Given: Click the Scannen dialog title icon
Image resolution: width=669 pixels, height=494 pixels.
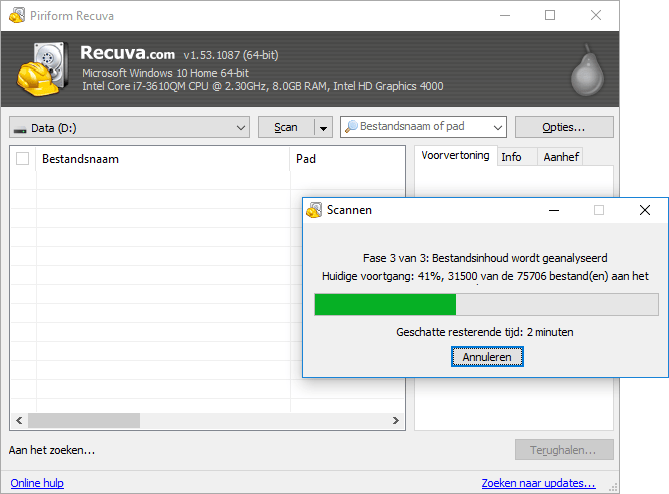Looking at the screenshot, I should 314,210.
